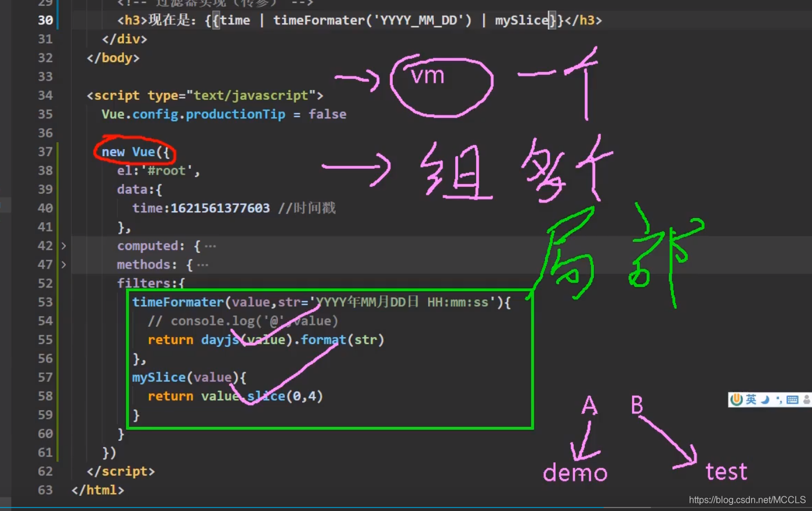
Task: Click 'Vue.config.productionTip' on line 35
Action: [194, 114]
